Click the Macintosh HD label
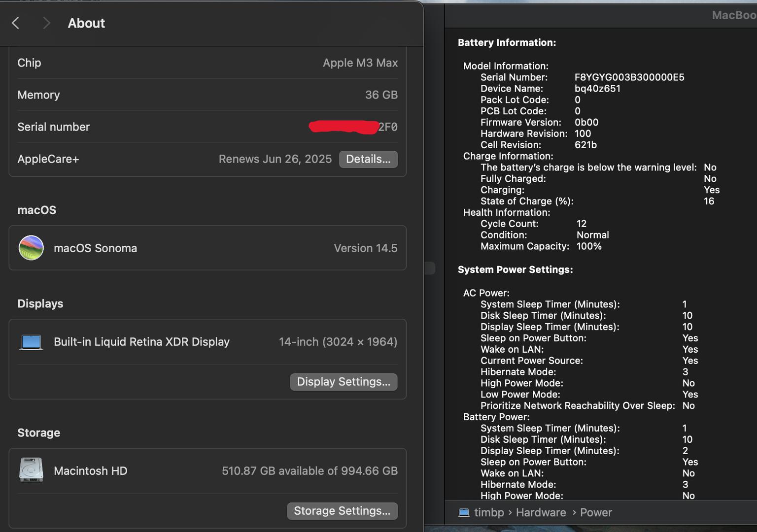757x532 pixels. tap(90, 471)
